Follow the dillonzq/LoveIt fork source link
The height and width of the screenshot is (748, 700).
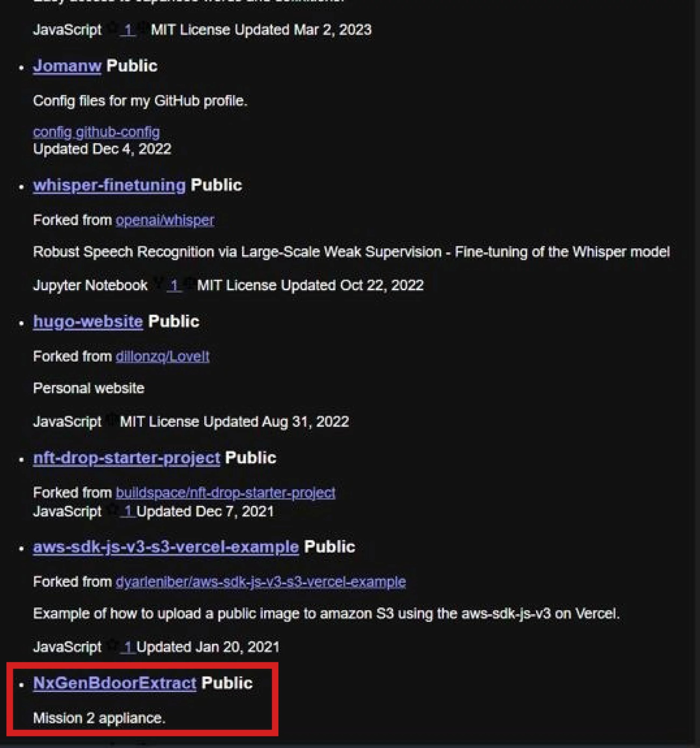pyautogui.click(x=162, y=356)
